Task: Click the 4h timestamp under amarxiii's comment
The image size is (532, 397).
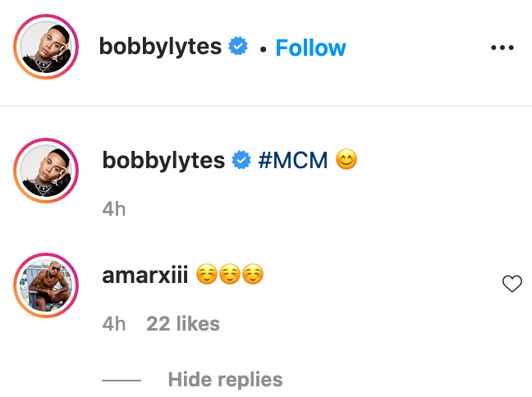Action: coord(114,324)
